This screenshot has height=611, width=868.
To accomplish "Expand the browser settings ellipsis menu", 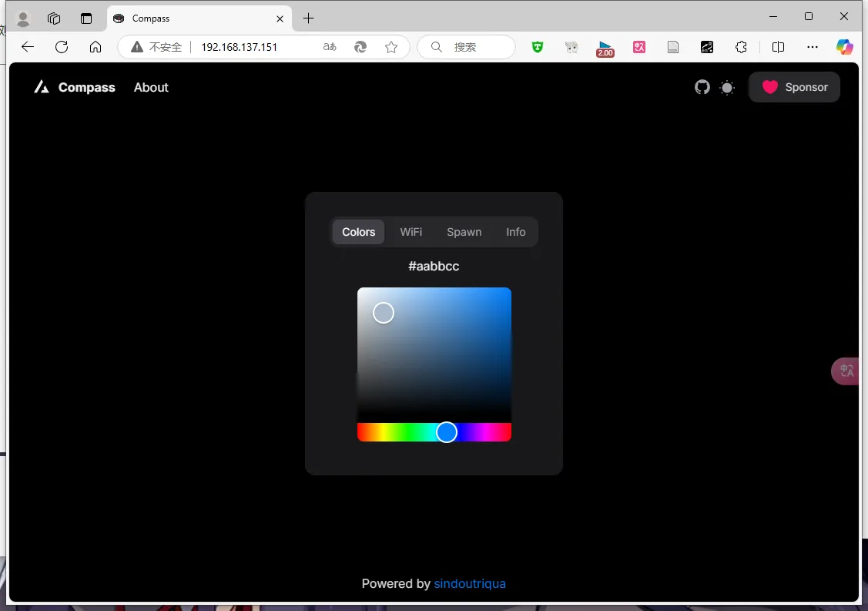I will pyautogui.click(x=812, y=47).
